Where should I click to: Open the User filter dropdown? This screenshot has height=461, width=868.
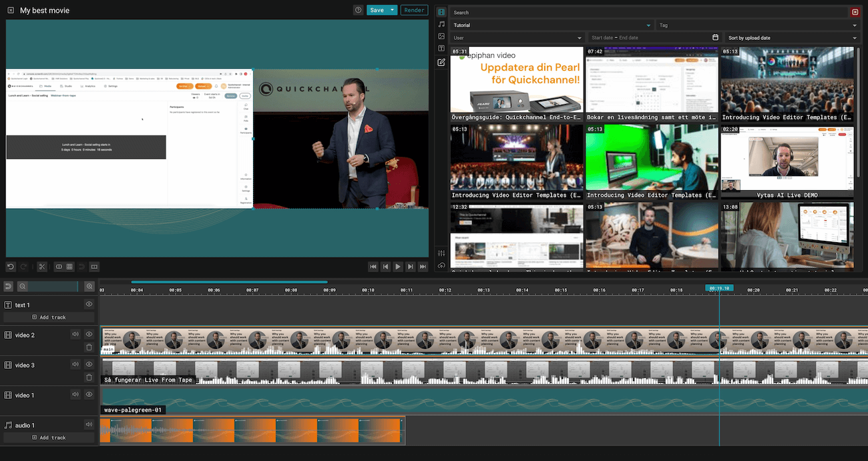coord(517,38)
